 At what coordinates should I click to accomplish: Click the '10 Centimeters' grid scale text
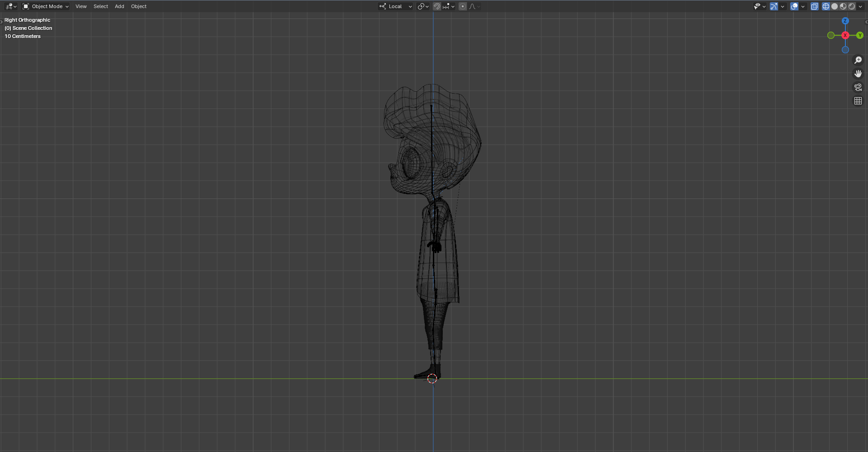click(x=23, y=36)
